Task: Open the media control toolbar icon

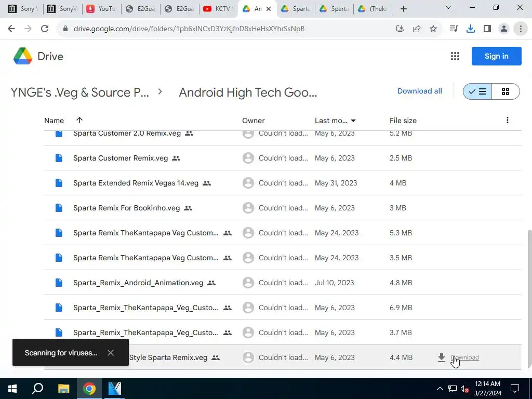Action: (x=454, y=29)
